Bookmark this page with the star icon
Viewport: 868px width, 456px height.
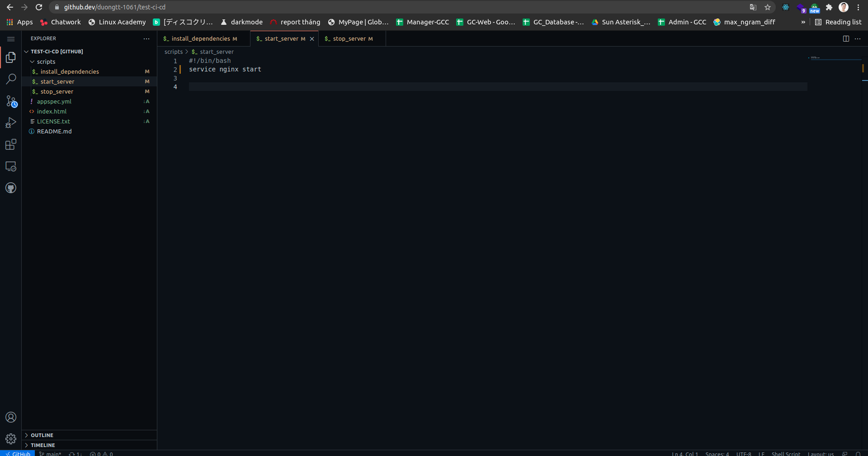coord(768,7)
